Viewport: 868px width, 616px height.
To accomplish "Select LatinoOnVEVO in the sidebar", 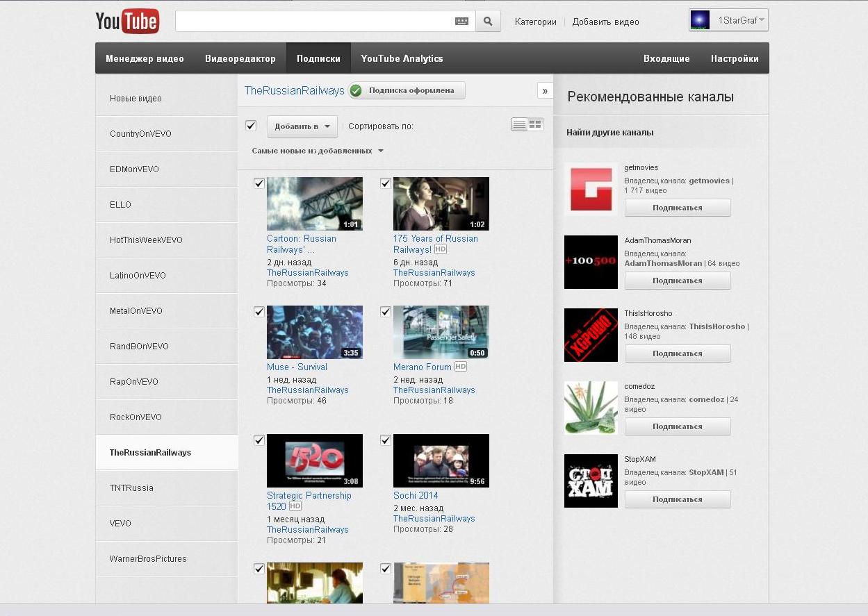I will (x=167, y=276).
